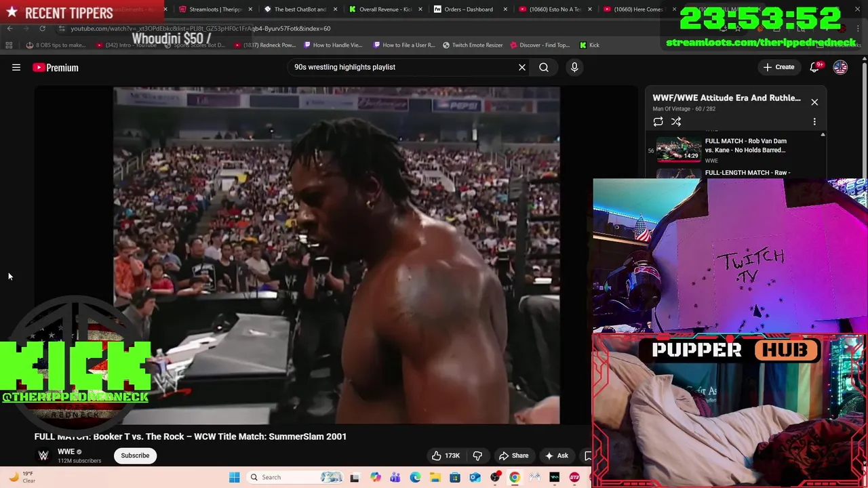Switch to The best ChatBot tab
Viewport: 868px width, 488px height.
pos(294,9)
